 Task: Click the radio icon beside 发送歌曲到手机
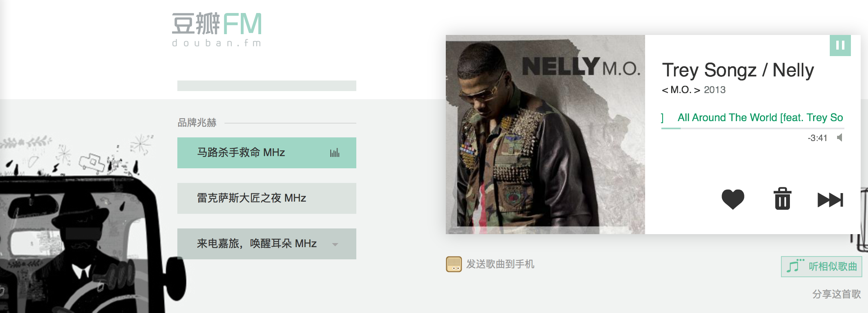tap(454, 264)
